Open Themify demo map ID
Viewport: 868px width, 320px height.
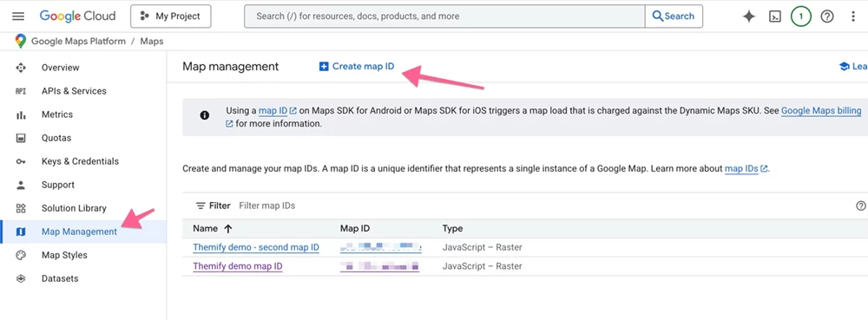click(238, 266)
